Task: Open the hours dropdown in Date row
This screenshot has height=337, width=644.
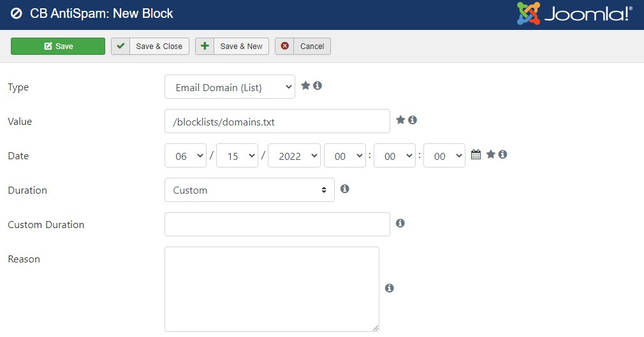Action: [x=344, y=155]
